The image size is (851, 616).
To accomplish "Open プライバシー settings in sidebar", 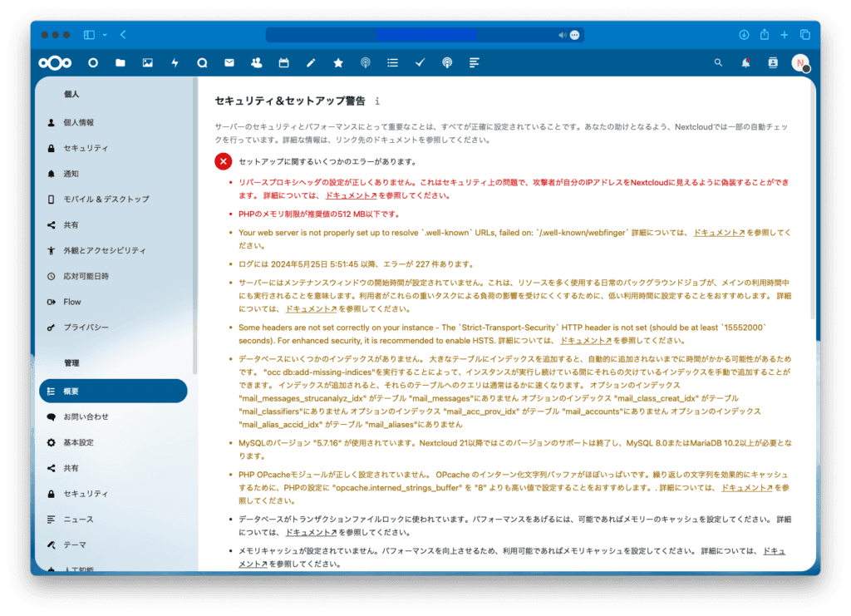I will coord(86,328).
